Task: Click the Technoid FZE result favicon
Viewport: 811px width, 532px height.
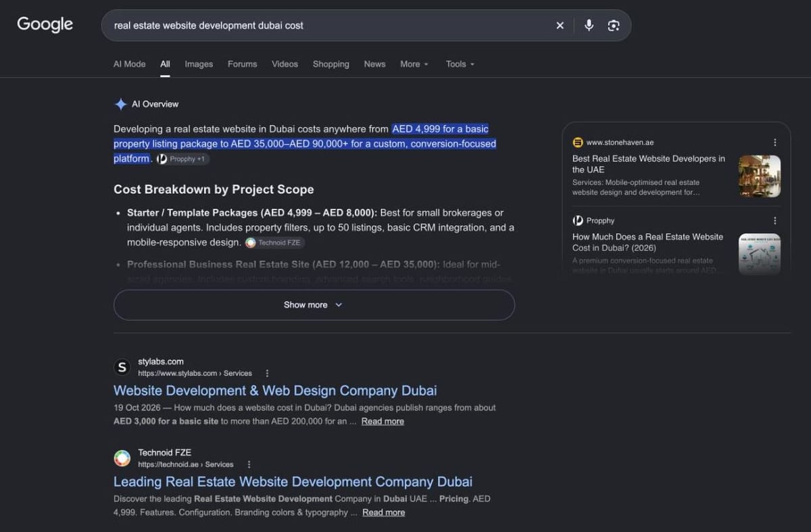Action: click(122, 458)
